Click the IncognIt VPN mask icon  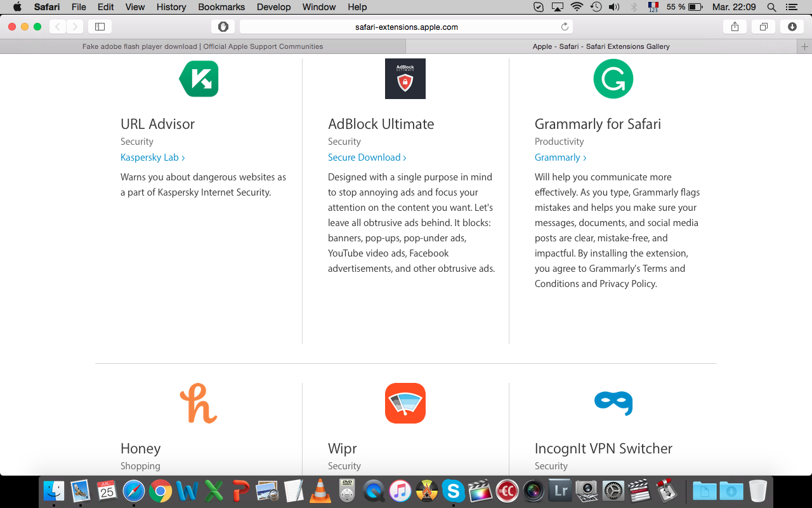pyautogui.click(x=613, y=403)
